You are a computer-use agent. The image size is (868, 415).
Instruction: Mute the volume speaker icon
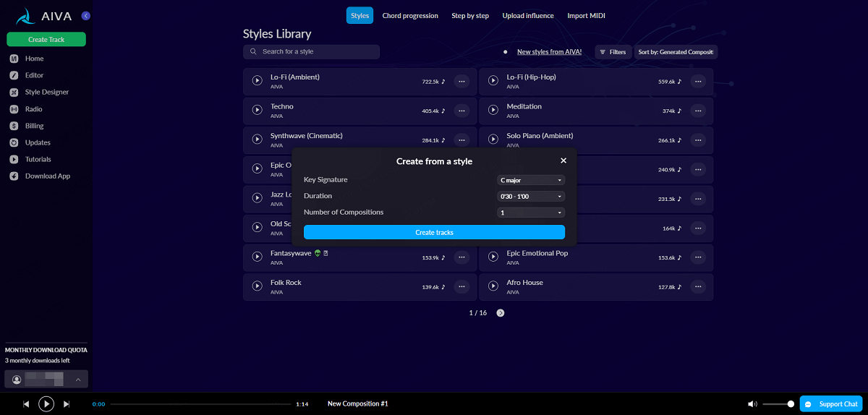(752, 404)
